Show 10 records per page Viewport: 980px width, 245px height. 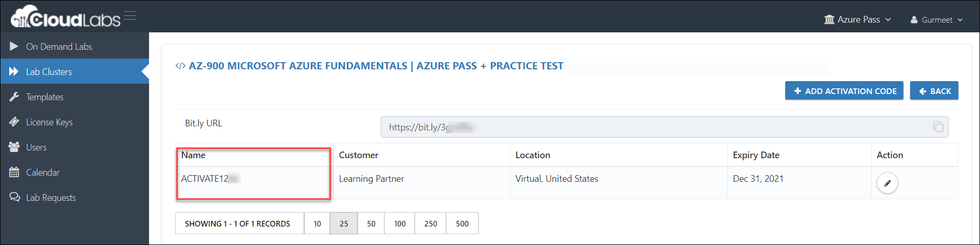coord(317,223)
